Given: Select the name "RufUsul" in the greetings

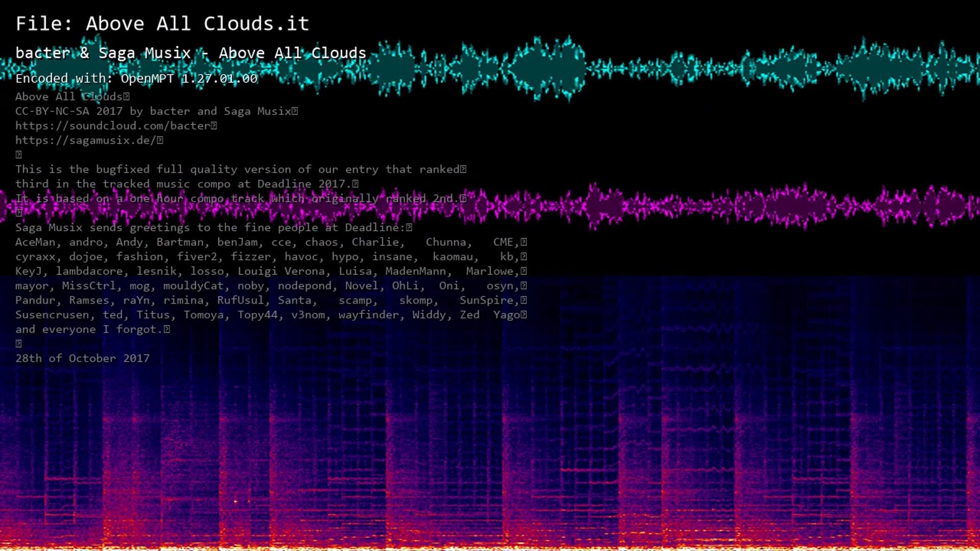Looking at the screenshot, I should click(x=241, y=300).
